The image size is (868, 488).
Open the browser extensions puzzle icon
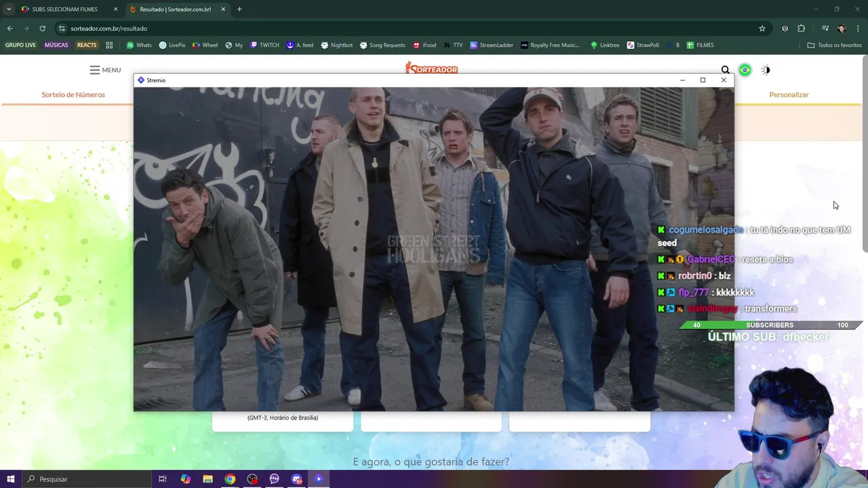coord(802,28)
